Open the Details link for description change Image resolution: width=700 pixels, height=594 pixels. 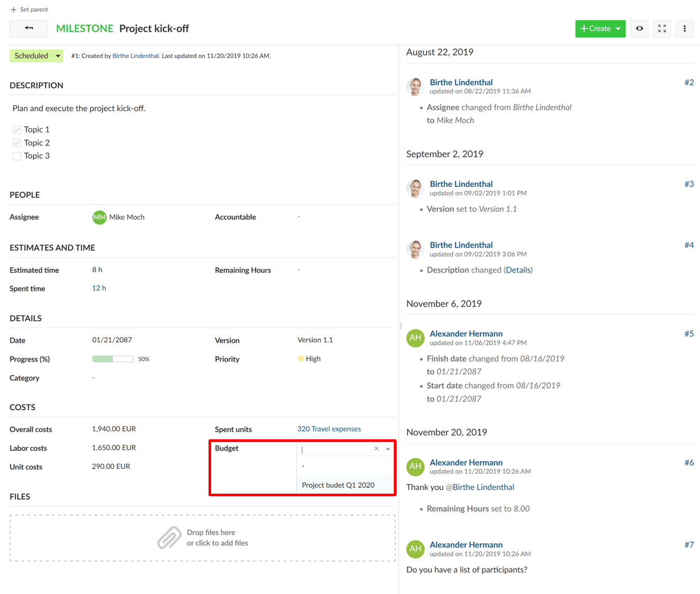[518, 270]
